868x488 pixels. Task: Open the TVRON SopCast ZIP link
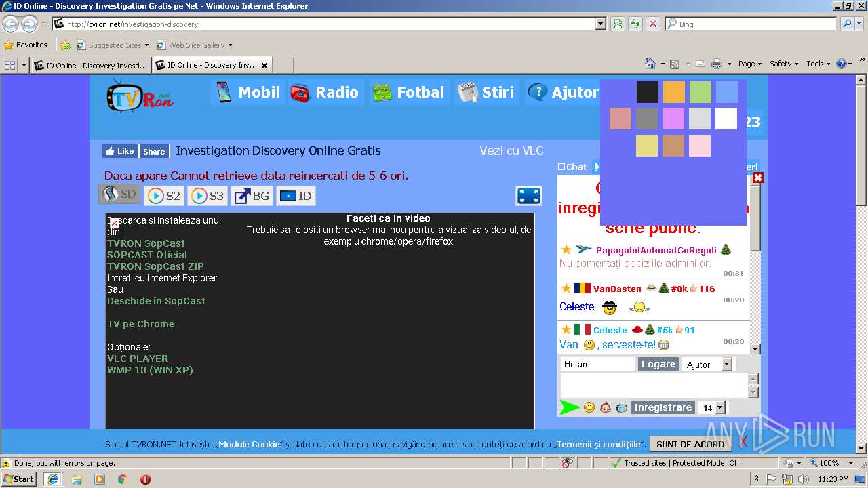click(x=155, y=266)
